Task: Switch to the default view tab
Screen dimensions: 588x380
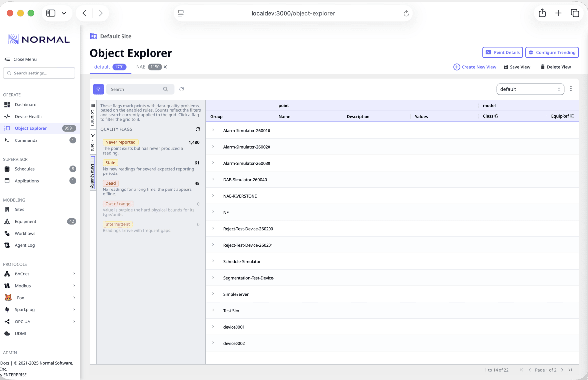Action: (110, 67)
